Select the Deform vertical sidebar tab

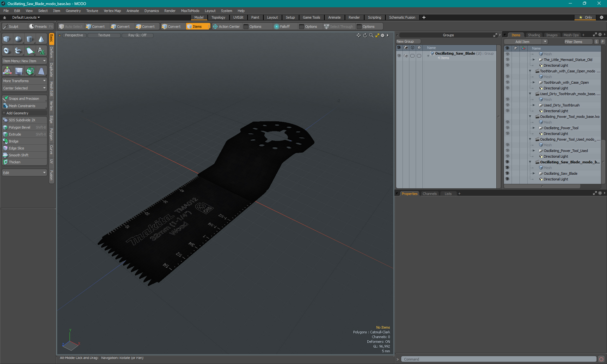tap(52, 52)
